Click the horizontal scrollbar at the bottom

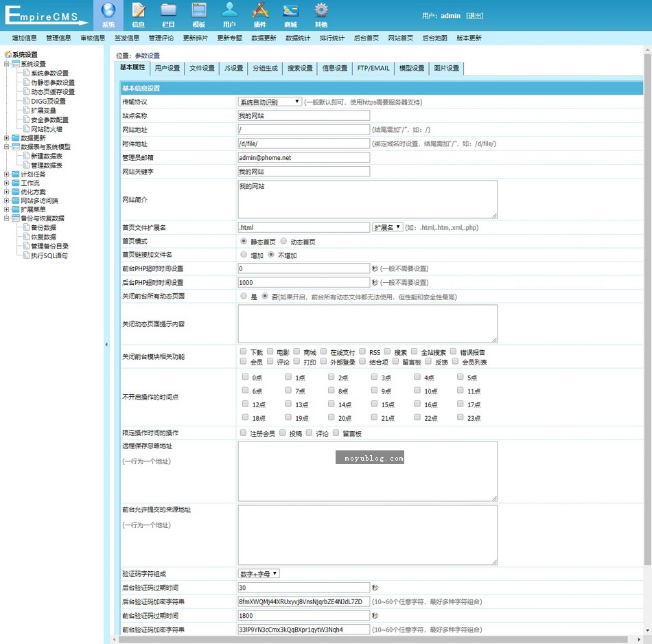373,639
